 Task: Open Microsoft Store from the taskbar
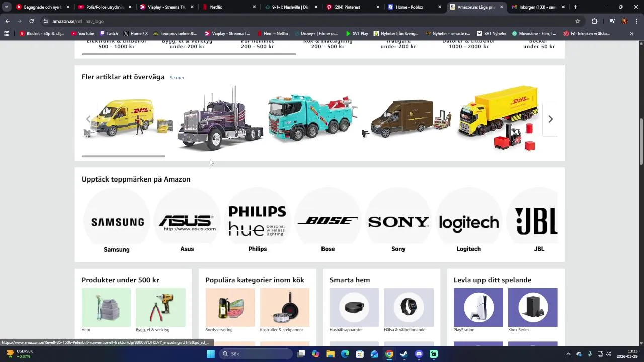(360, 354)
